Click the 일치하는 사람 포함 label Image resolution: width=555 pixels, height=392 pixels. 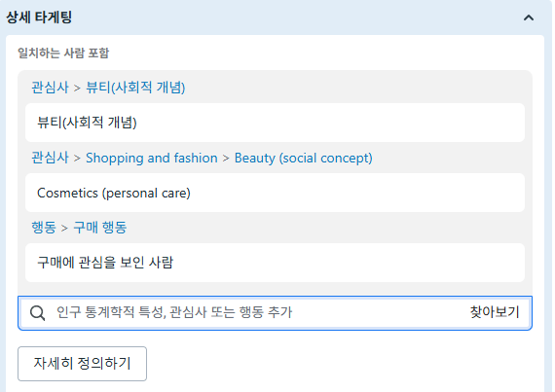[x=63, y=53]
